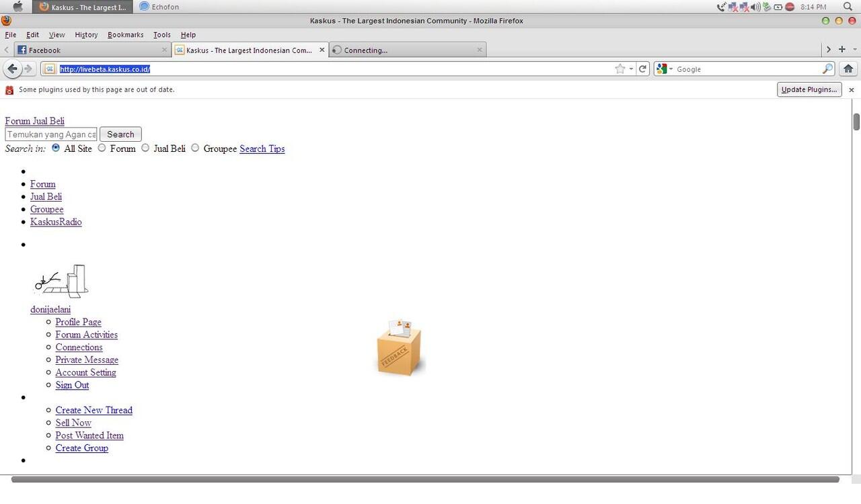This screenshot has width=861, height=504.
Task: Open the Private Message link
Action: [x=87, y=360]
